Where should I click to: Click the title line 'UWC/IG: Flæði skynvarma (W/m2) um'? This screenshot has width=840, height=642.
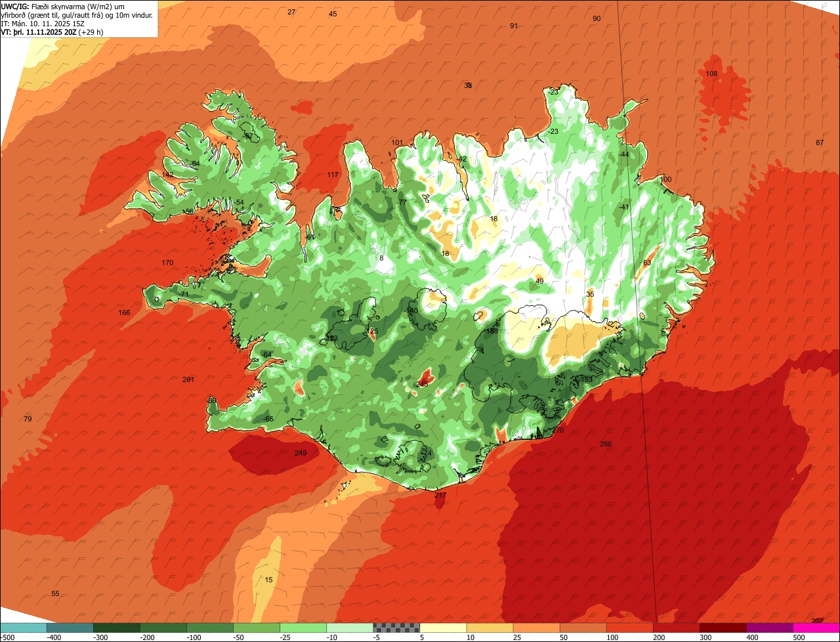click(x=63, y=7)
